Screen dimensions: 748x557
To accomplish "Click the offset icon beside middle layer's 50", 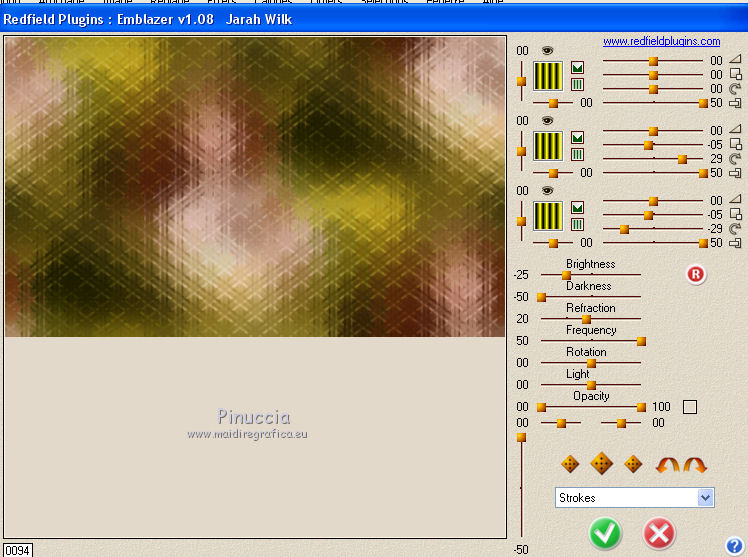I will pyautogui.click(x=735, y=173).
